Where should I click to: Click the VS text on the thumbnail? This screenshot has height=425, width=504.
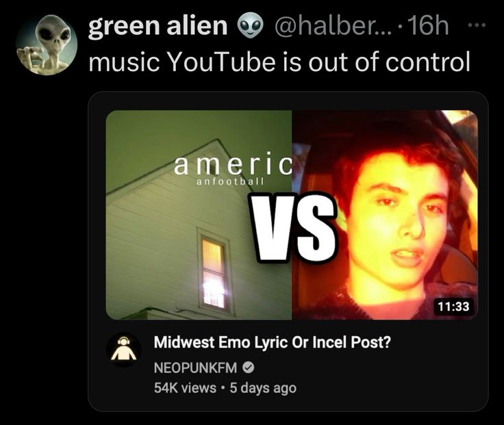(x=295, y=228)
